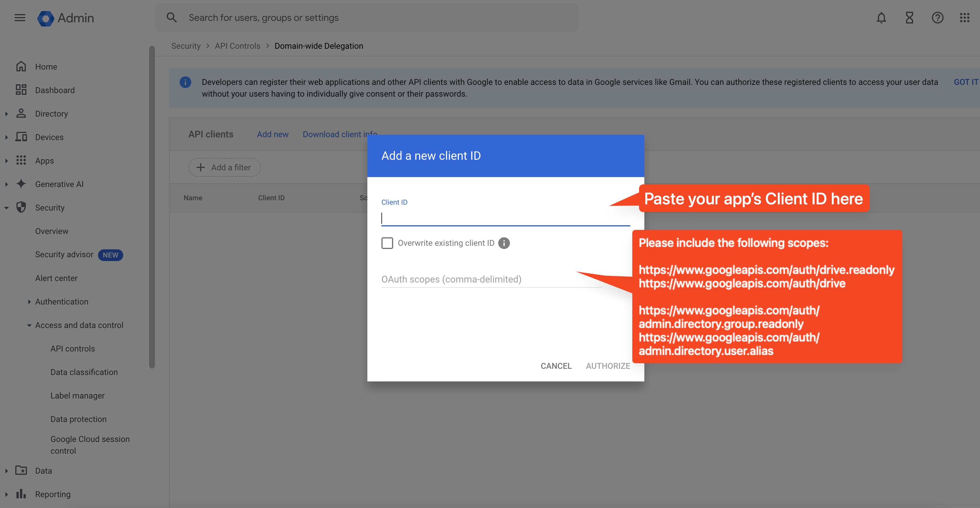The height and width of the screenshot is (508, 980).
Task: Click the Name column header
Action: click(193, 198)
